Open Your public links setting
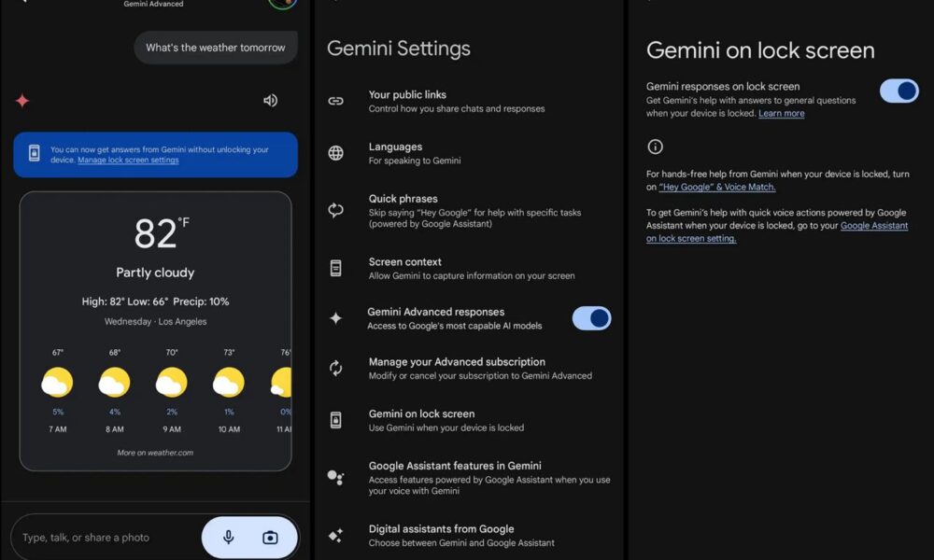934x560 pixels. pyautogui.click(x=470, y=101)
